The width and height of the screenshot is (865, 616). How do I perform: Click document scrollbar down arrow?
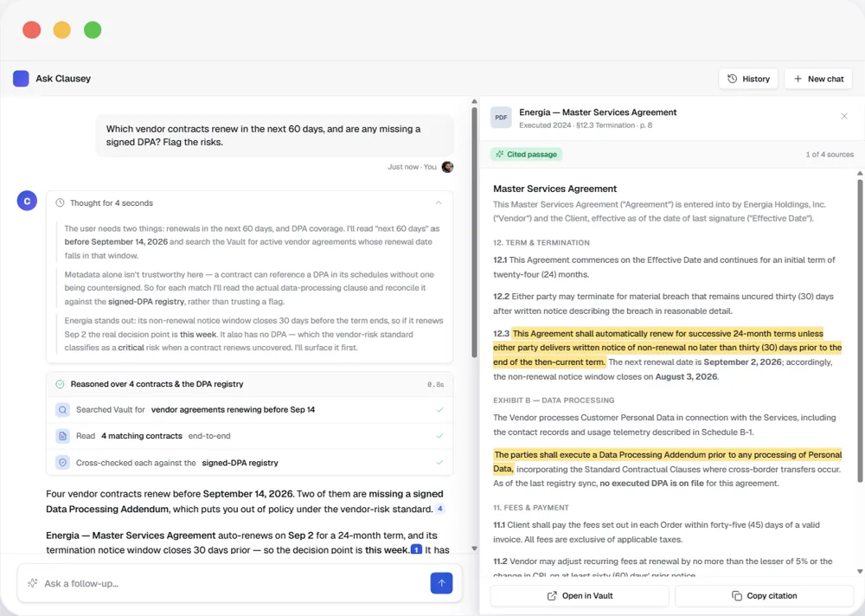tap(860, 572)
